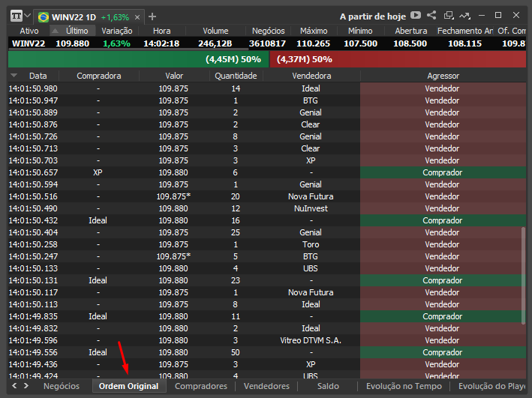Click the Brazil flag icon on the tab
The height and width of the screenshot is (398, 532).
tap(44, 17)
